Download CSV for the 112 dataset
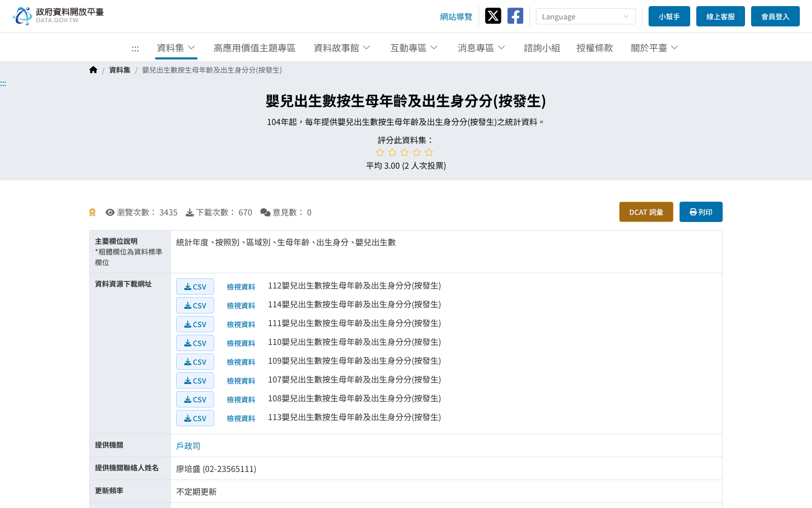 coord(195,287)
